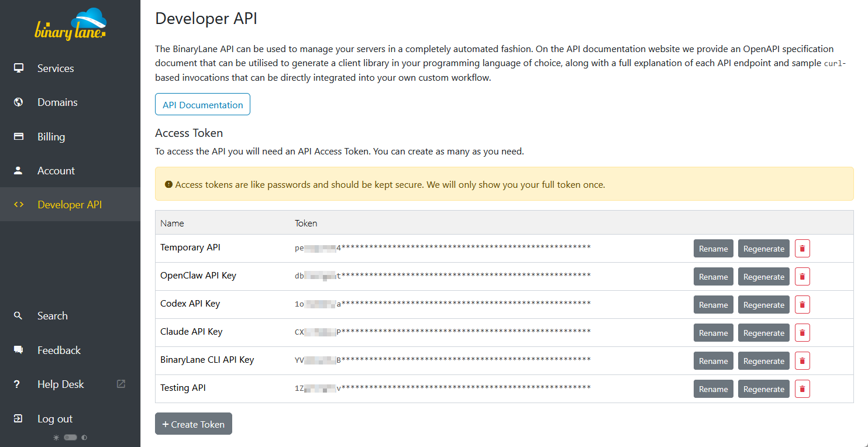Rename the BinaryLane CLI API Key
Image resolution: width=868 pixels, height=447 pixels.
pyautogui.click(x=713, y=360)
